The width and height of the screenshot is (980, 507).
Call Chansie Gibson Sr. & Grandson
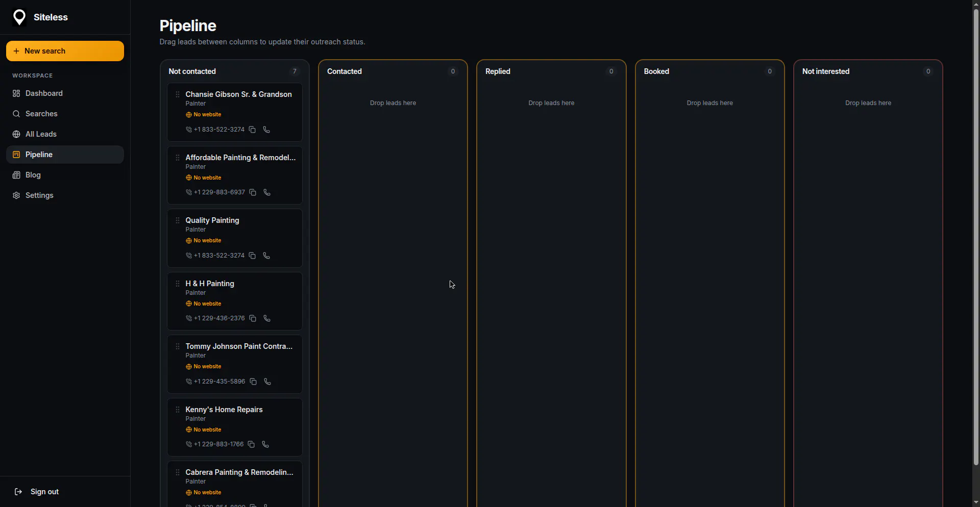click(x=266, y=130)
